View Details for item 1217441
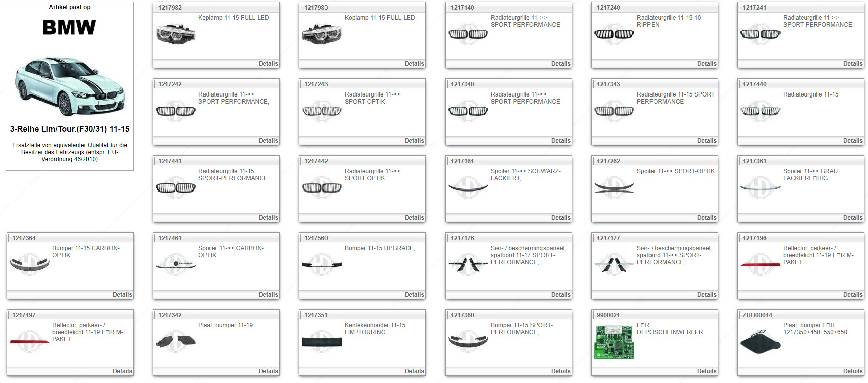This screenshot has height=383, width=868. tap(268, 218)
